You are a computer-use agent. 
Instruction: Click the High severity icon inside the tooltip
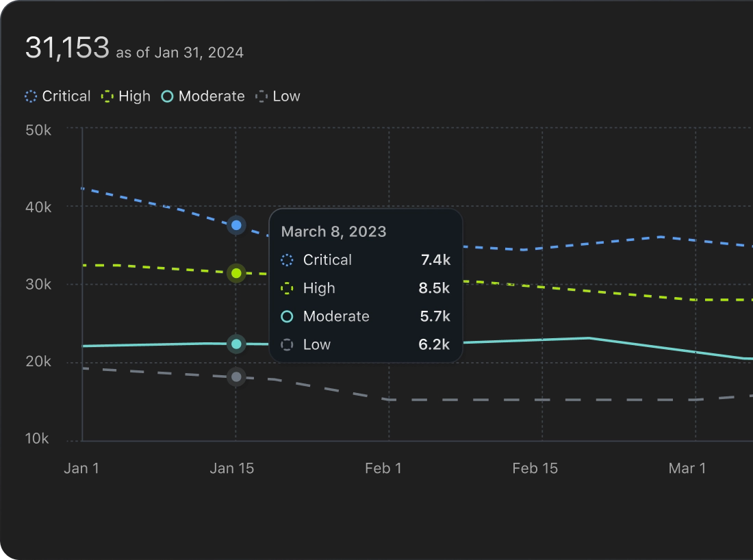[287, 288]
